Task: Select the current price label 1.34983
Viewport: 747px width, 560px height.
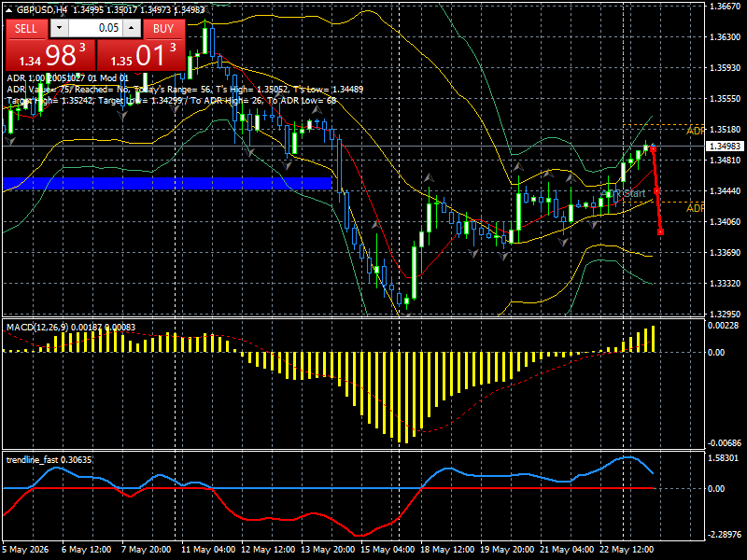Action: 725,147
